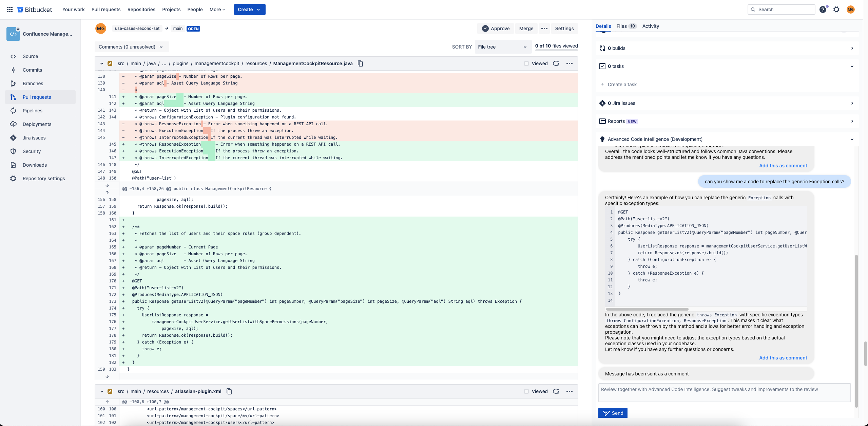Mark ManagementCockpitResource.java as Viewed

click(x=526, y=63)
